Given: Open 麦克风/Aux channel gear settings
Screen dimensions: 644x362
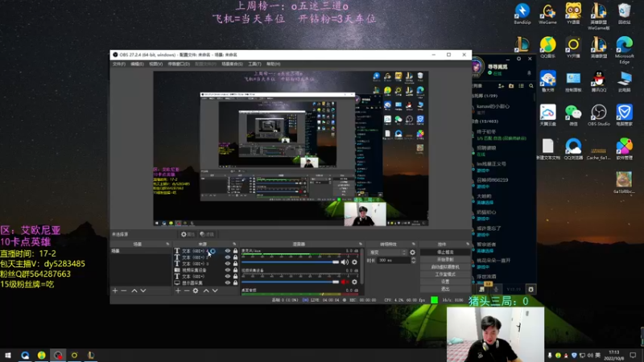Looking at the screenshot, I should click(x=354, y=262).
